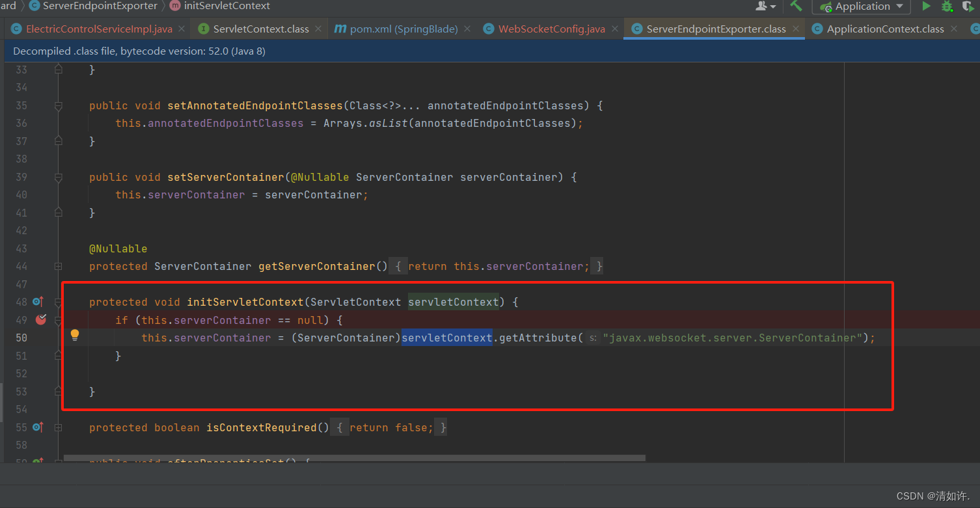Viewport: 980px width, 508px height.
Task: Click the initServletContext breadcrumb
Action: point(226,6)
